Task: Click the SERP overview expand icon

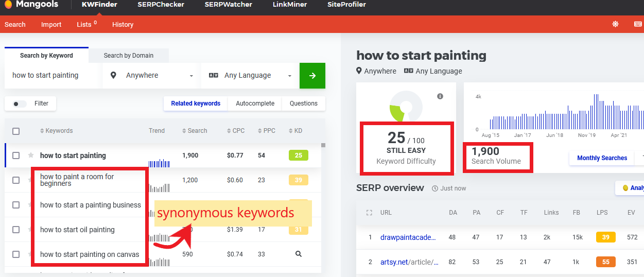Action: 369,213
